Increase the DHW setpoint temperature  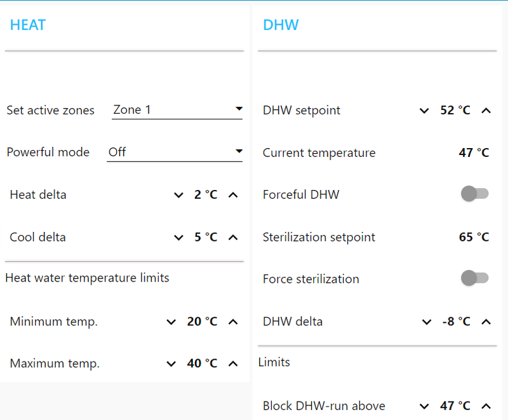(x=486, y=111)
